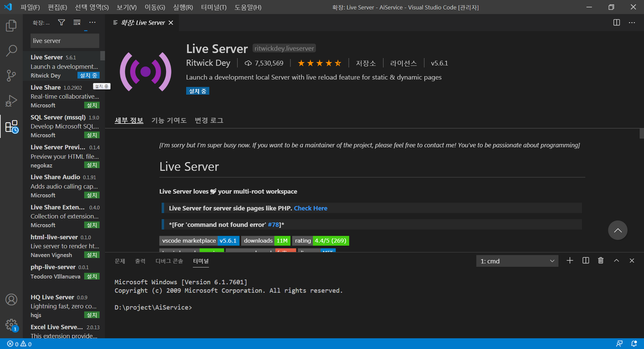Screen dimensions: 644x349
Task: Open the 'Check Here' link
Action: [x=310, y=208]
